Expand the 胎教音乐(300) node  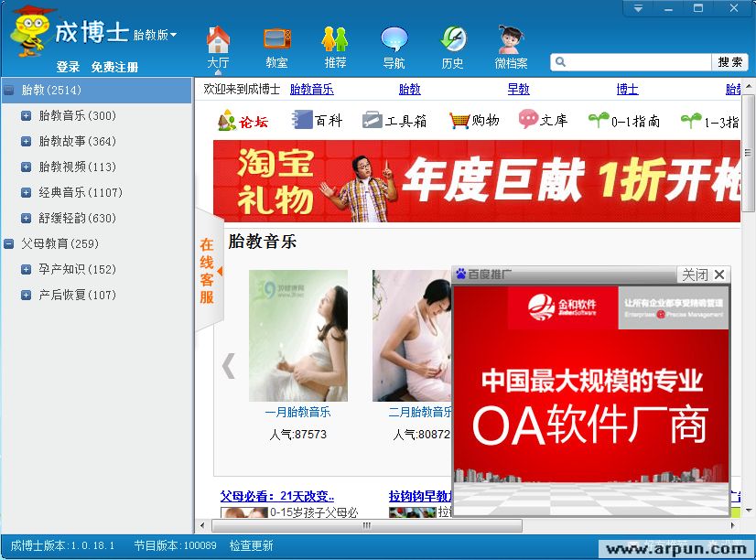click(26, 115)
